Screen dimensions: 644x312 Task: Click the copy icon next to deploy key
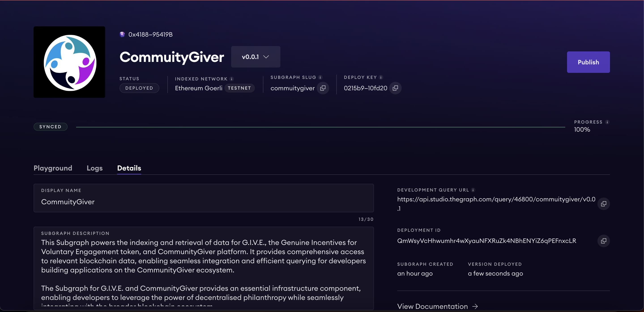coord(396,88)
